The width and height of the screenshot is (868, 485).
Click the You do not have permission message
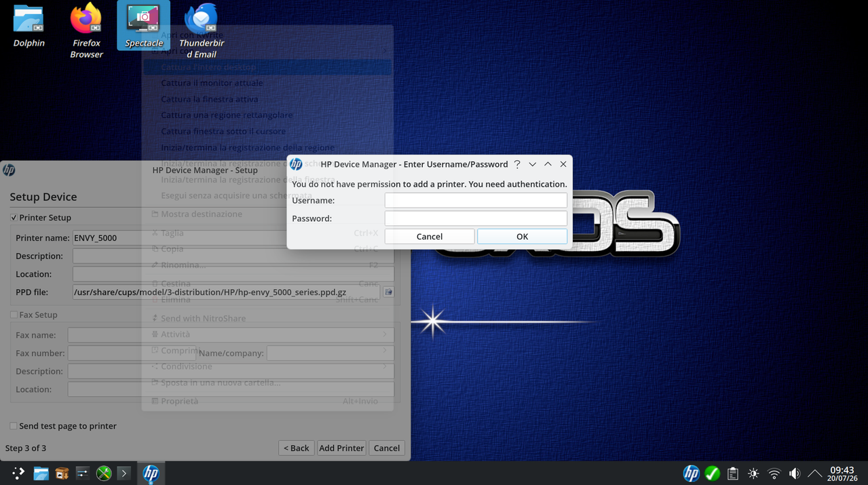[430, 185]
